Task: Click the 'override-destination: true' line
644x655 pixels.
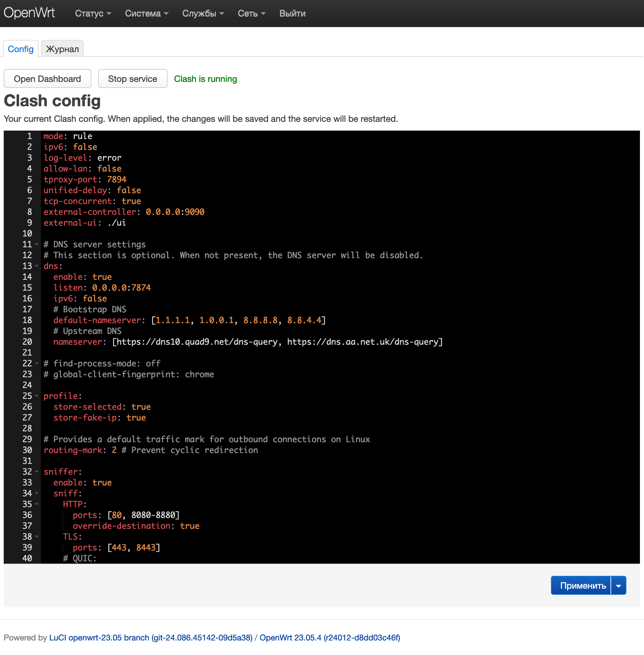Action: click(136, 526)
